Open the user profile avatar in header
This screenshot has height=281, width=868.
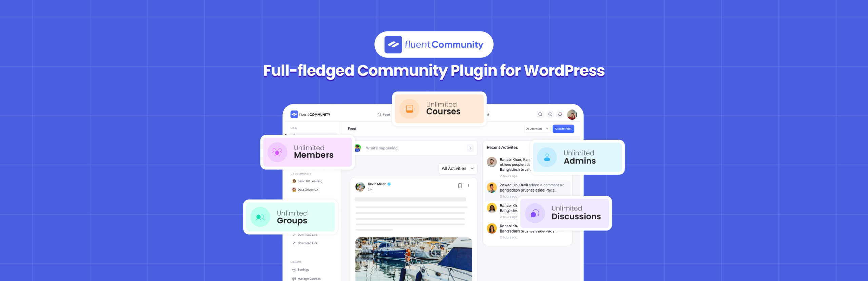click(572, 115)
